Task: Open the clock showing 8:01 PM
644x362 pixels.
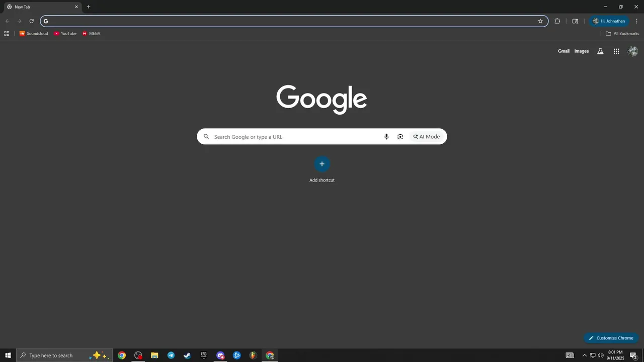Action: 615,355
